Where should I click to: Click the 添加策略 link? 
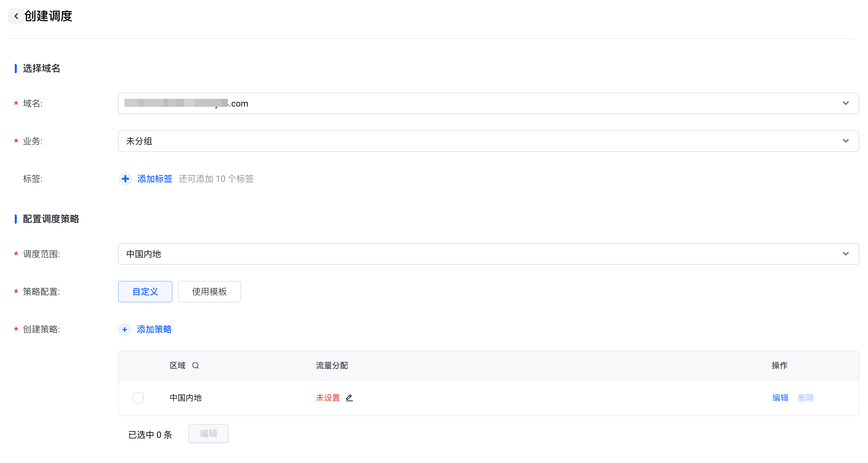154,329
